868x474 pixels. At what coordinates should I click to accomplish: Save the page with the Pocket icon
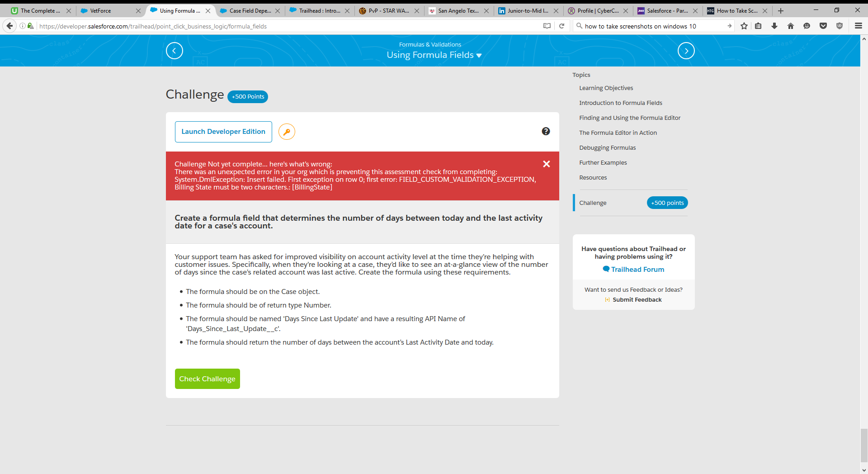pos(823,26)
